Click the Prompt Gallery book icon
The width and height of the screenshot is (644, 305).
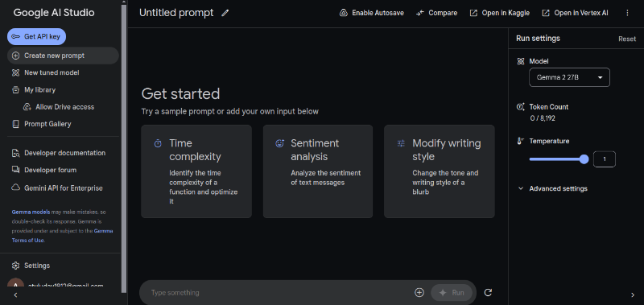pyautogui.click(x=15, y=124)
